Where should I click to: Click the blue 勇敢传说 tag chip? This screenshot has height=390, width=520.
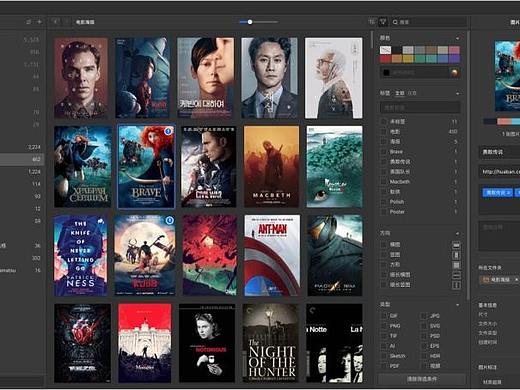tap(496, 192)
